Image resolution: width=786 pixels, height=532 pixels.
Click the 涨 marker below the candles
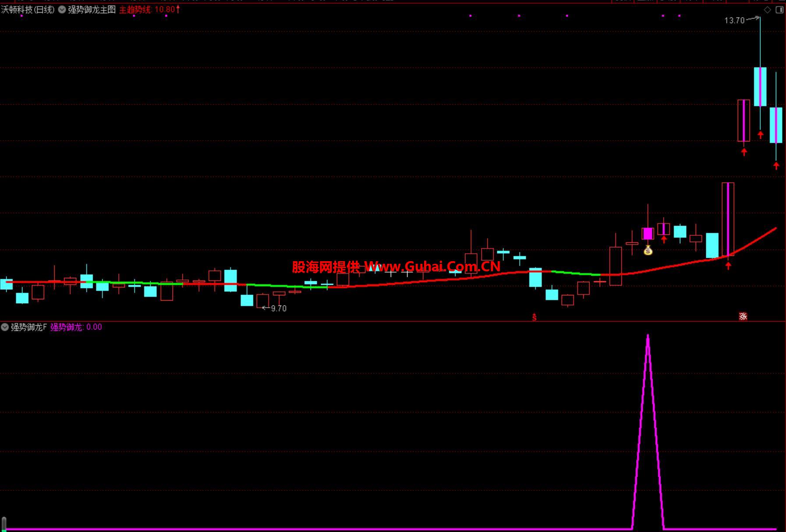(743, 316)
